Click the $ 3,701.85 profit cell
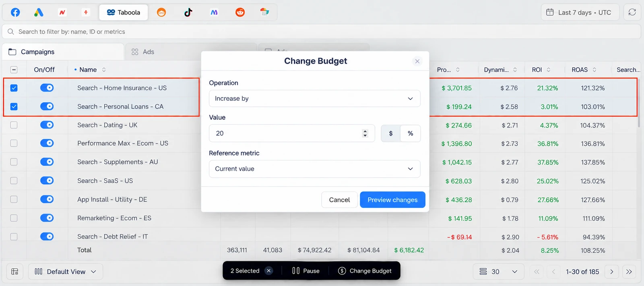The image size is (644, 286). point(456,88)
